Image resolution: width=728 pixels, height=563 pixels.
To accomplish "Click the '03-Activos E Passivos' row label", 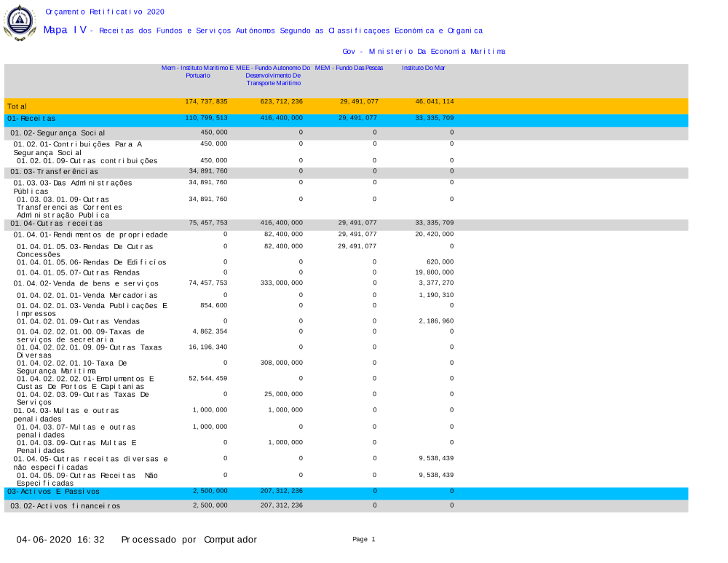I will 53,492.
